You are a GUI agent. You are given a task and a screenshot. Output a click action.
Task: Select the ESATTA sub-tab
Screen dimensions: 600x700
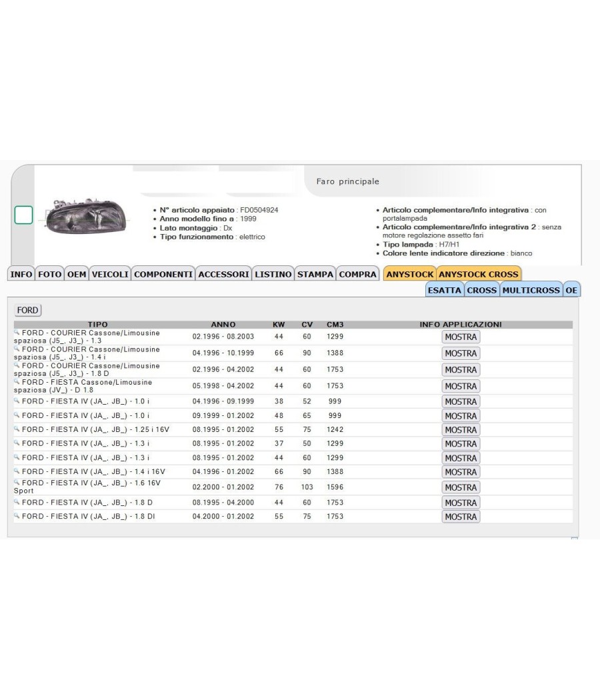coord(444,290)
